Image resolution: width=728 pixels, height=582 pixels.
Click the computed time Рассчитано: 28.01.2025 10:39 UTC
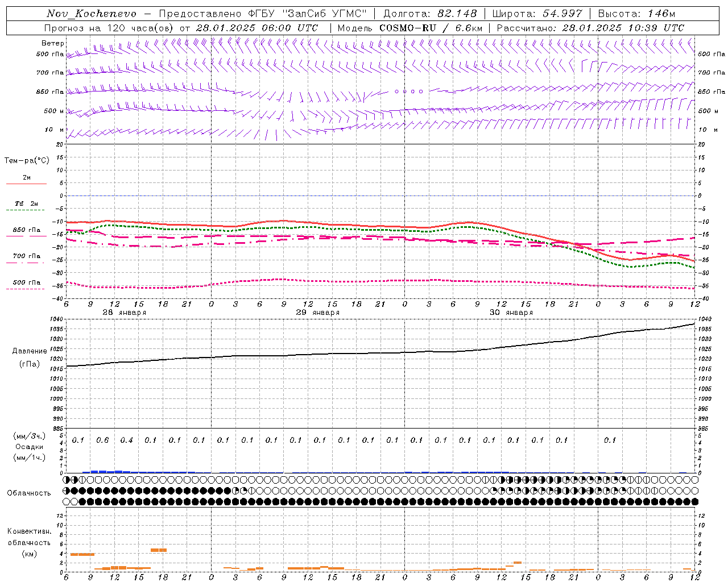coord(590,28)
